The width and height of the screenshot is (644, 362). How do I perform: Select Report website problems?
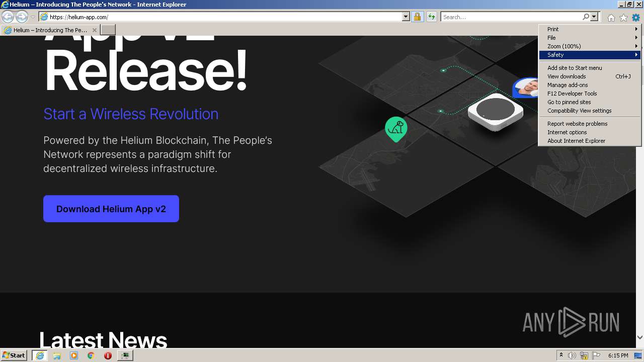pos(590,124)
